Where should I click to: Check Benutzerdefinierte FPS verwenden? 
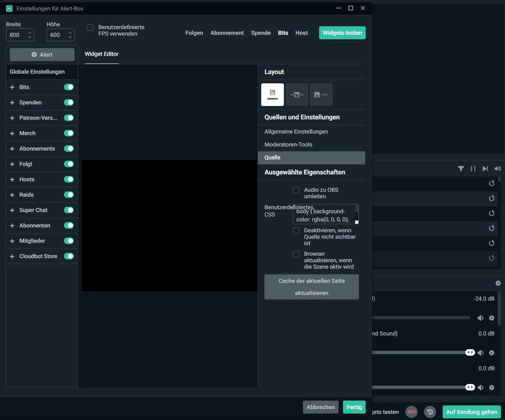pos(90,28)
